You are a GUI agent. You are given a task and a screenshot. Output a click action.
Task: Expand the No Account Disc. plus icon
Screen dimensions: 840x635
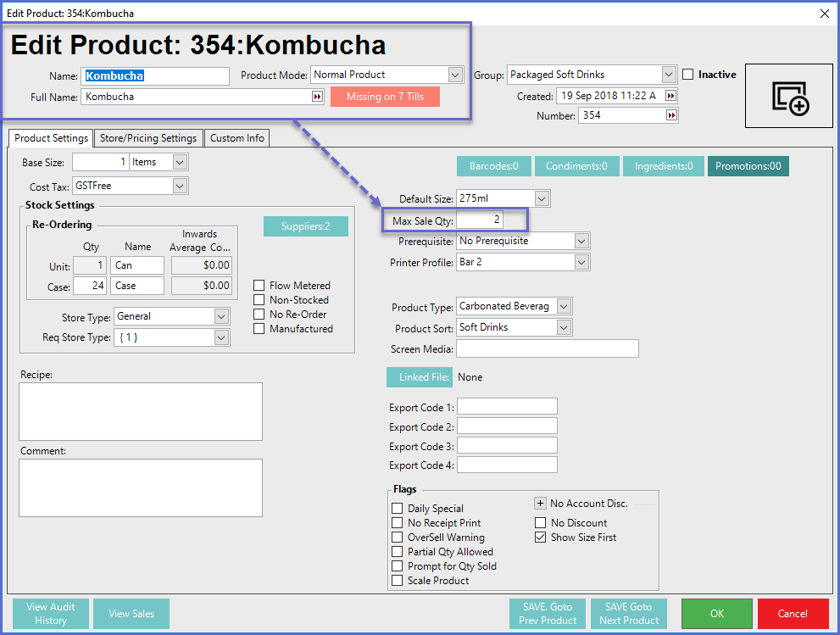coord(540,503)
